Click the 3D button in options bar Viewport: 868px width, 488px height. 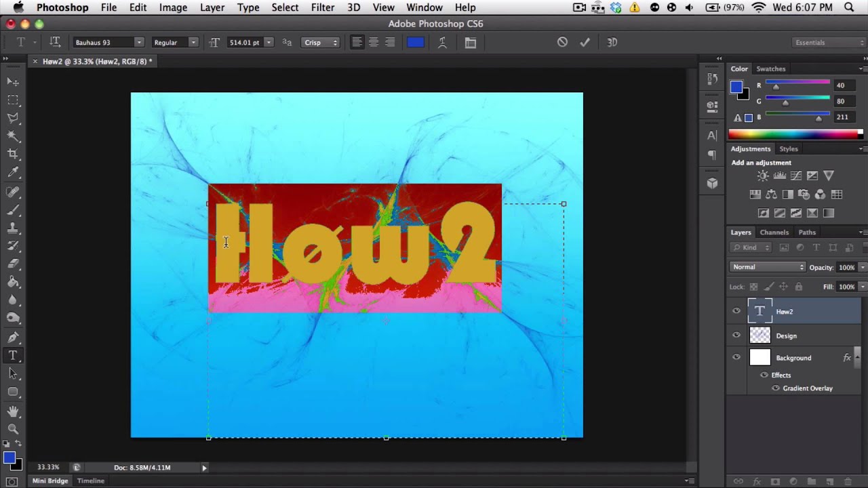pyautogui.click(x=612, y=42)
